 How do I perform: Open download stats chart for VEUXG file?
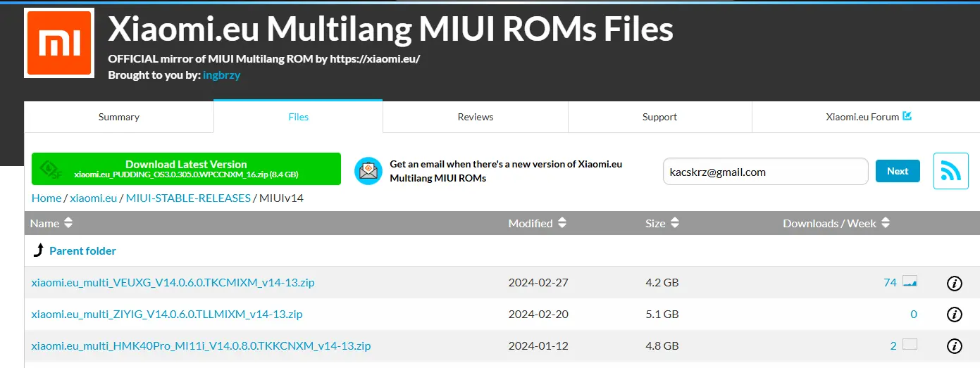910,283
